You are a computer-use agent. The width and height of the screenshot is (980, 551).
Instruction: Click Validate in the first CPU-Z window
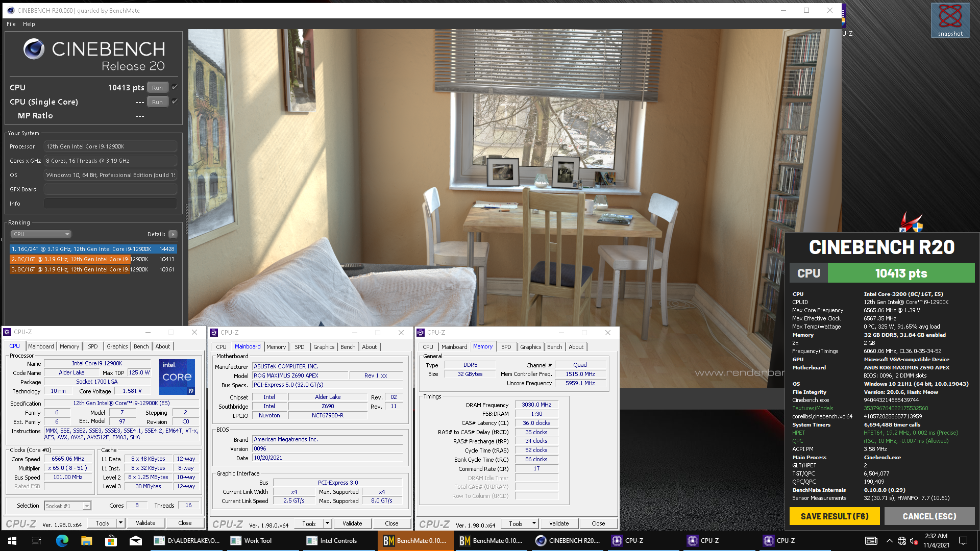[x=145, y=523]
